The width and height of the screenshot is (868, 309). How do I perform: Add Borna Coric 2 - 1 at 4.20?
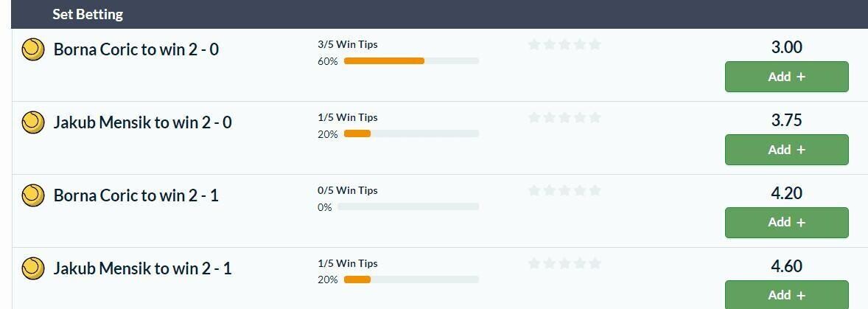pos(787,223)
